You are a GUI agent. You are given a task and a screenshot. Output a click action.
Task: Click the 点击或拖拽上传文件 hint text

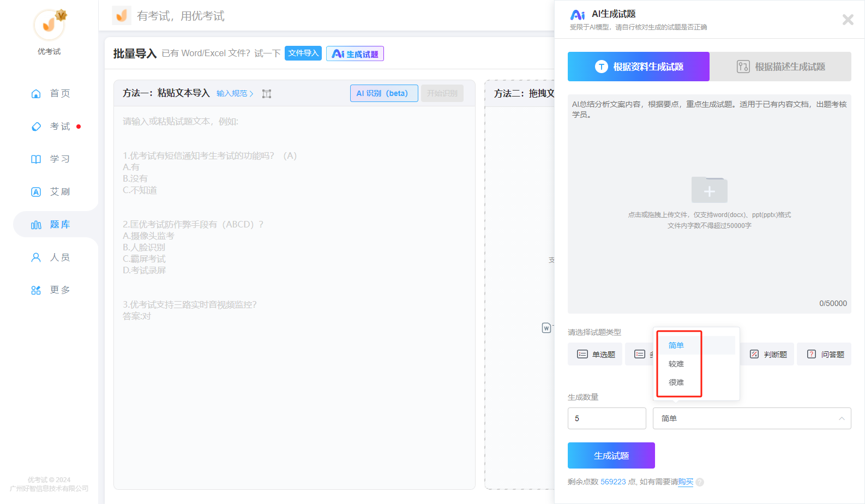tap(710, 215)
